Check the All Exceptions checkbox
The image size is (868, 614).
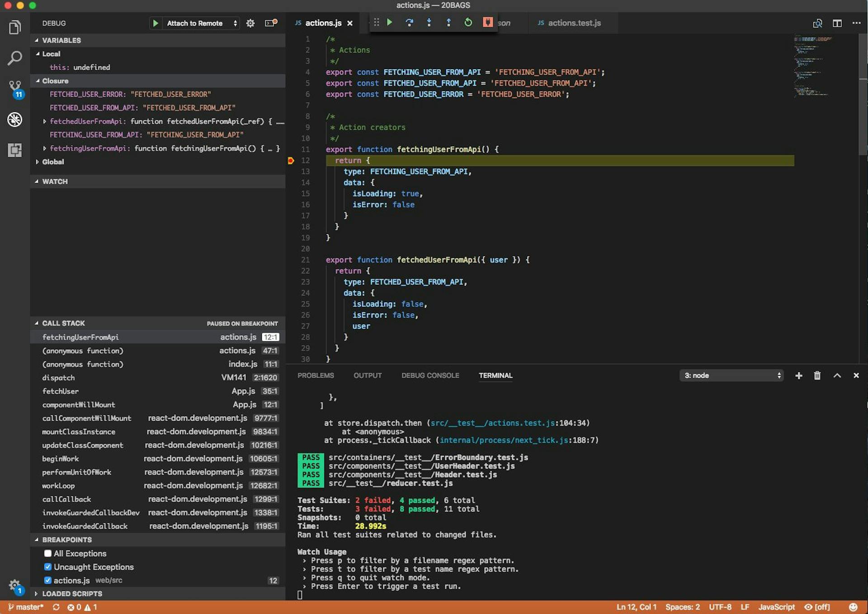47,553
